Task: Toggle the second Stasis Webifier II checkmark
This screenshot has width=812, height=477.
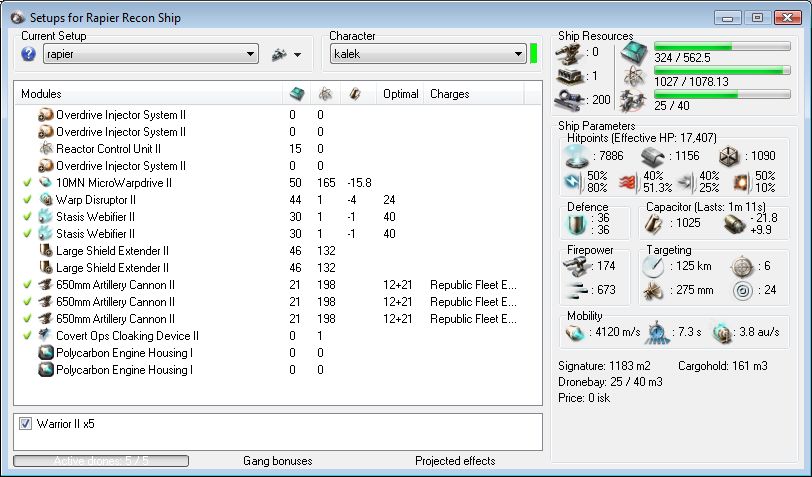Action: point(27,234)
